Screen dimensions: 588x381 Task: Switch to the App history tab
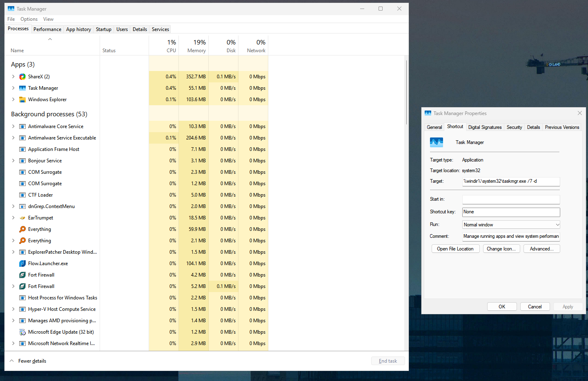[x=78, y=29]
